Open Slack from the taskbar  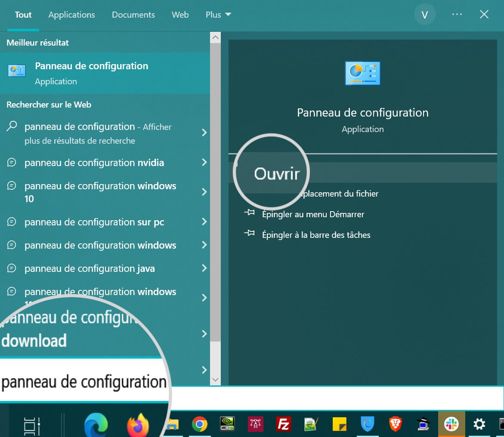(x=451, y=424)
